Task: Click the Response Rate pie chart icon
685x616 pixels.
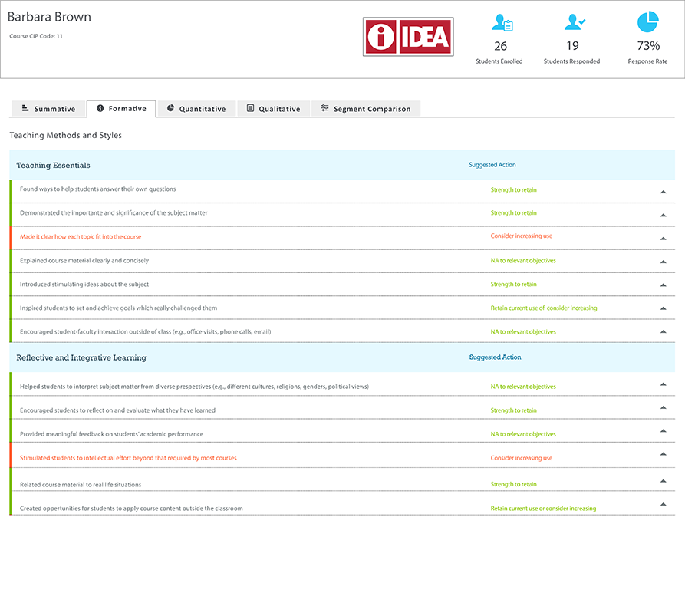Action: [x=647, y=22]
